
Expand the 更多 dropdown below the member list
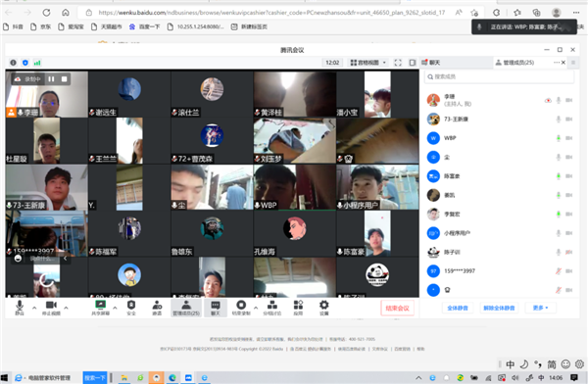540,308
